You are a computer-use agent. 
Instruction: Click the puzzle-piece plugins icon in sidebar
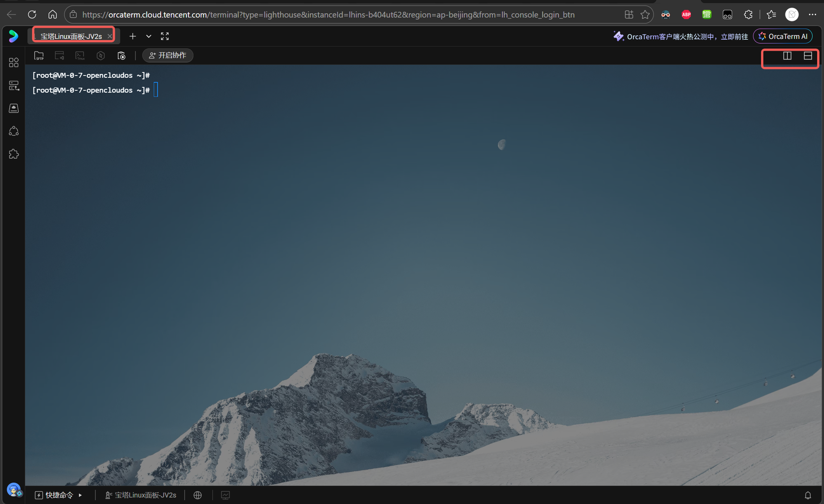pyautogui.click(x=14, y=154)
